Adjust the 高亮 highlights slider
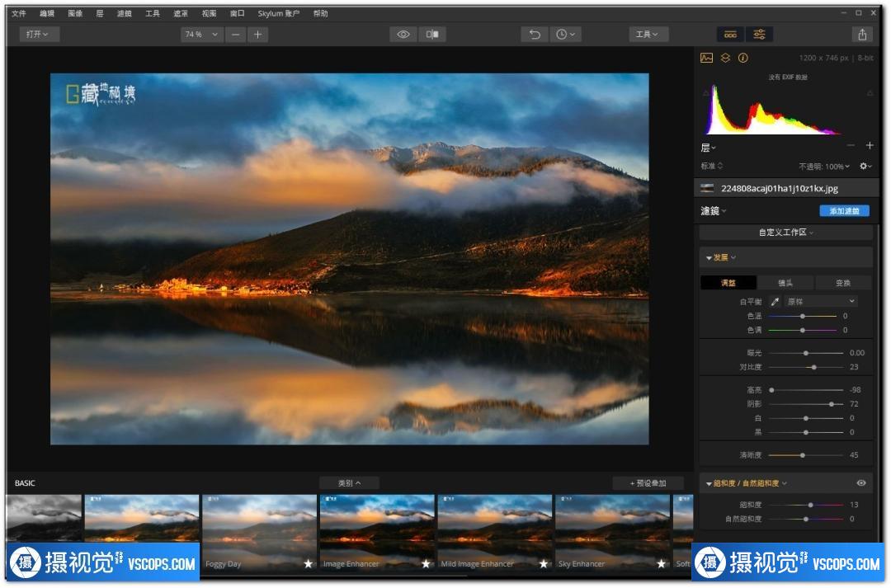The width and height of the screenshot is (891, 588). click(806, 390)
